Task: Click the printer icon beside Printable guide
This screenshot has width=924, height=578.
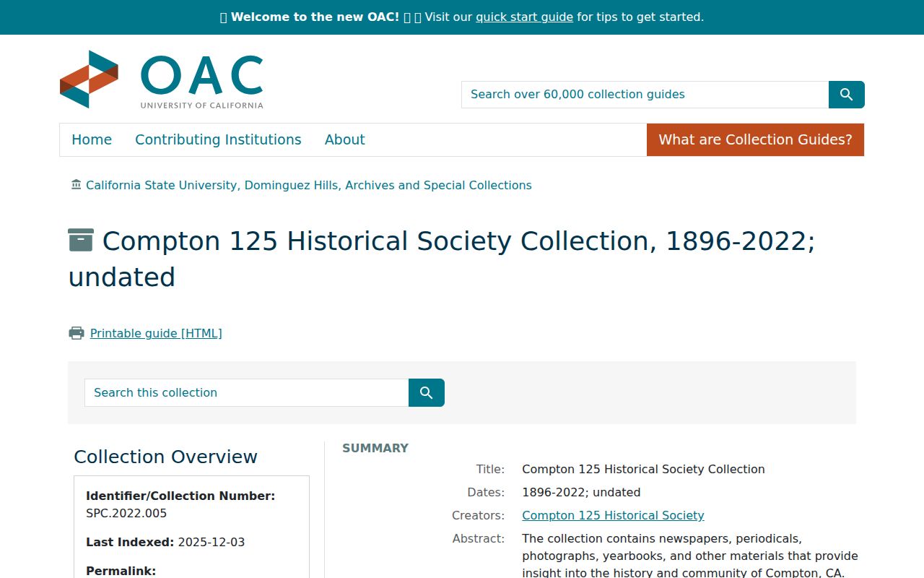Action: click(77, 333)
